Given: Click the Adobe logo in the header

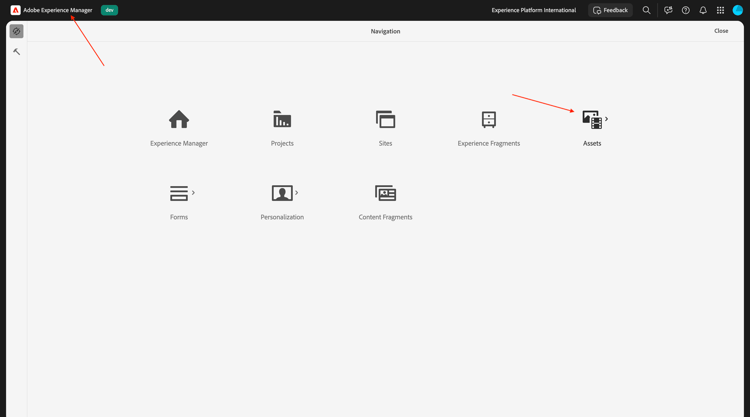Looking at the screenshot, I should pyautogui.click(x=15, y=10).
